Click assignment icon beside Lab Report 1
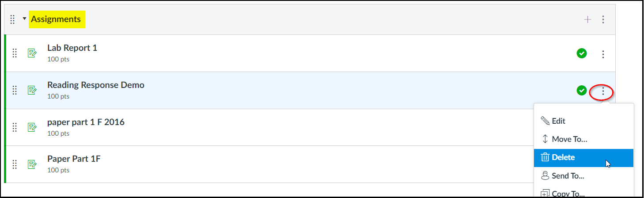 [32, 53]
